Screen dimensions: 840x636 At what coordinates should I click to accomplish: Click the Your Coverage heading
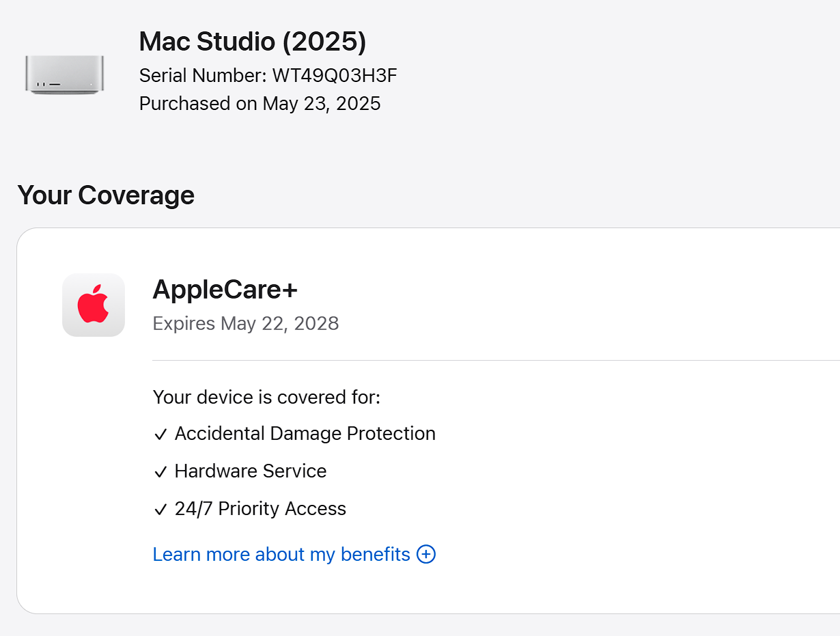point(106,195)
